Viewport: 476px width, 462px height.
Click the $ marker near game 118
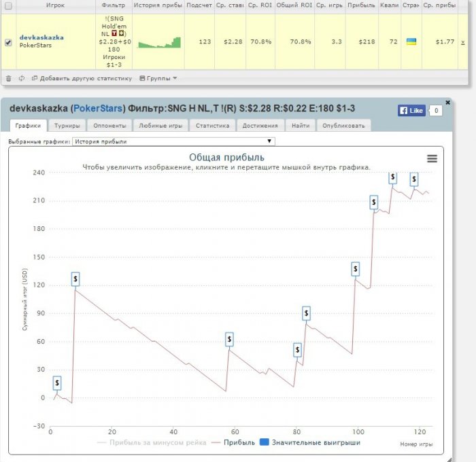click(x=414, y=179)
